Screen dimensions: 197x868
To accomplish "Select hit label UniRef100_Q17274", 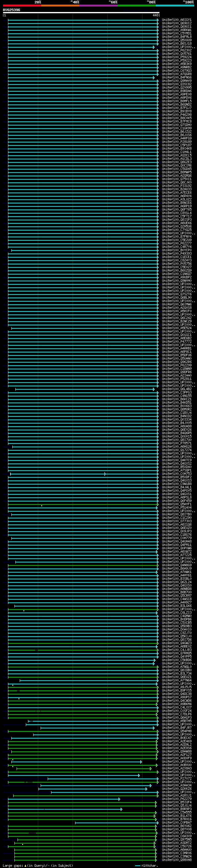I will point(176,450).
